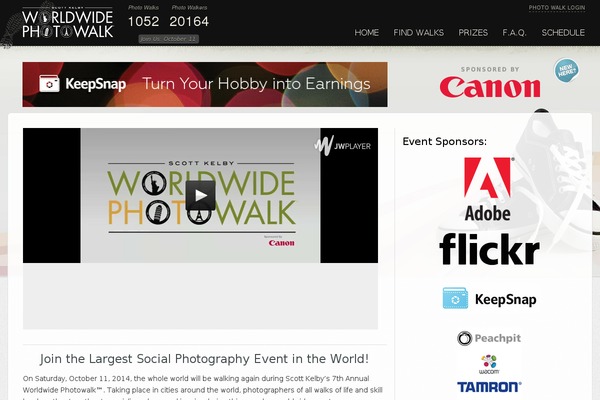The image size is (600, 400).
Task: Select the 20164 photo walkers count
Action: pos(189,21)
